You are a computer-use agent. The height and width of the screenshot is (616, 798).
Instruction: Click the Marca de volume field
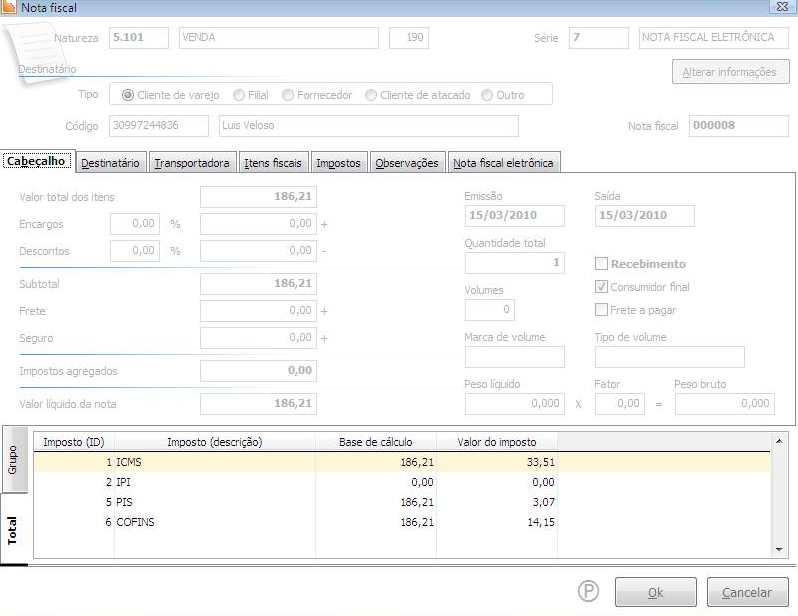pyautogui.click(x=515, y=357)
